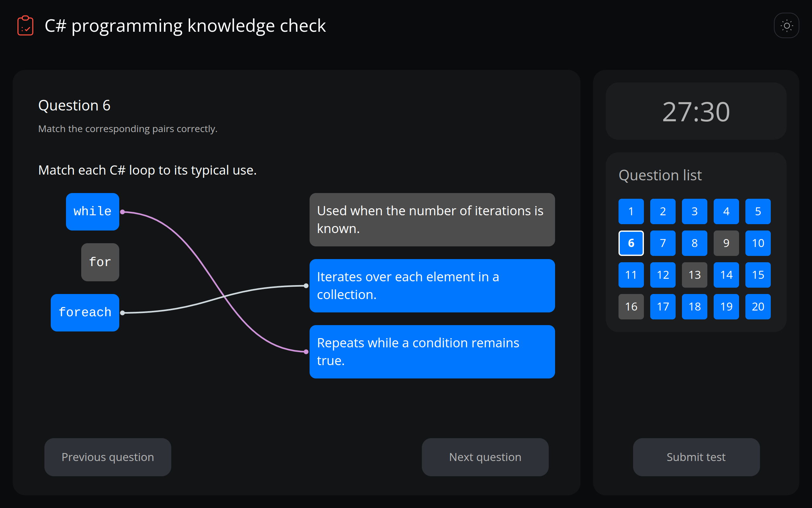Image resolution: width=812 pixels, height=508 pixels.
Task: Select the 'foreach' loop item
Action: click(85, 313)
